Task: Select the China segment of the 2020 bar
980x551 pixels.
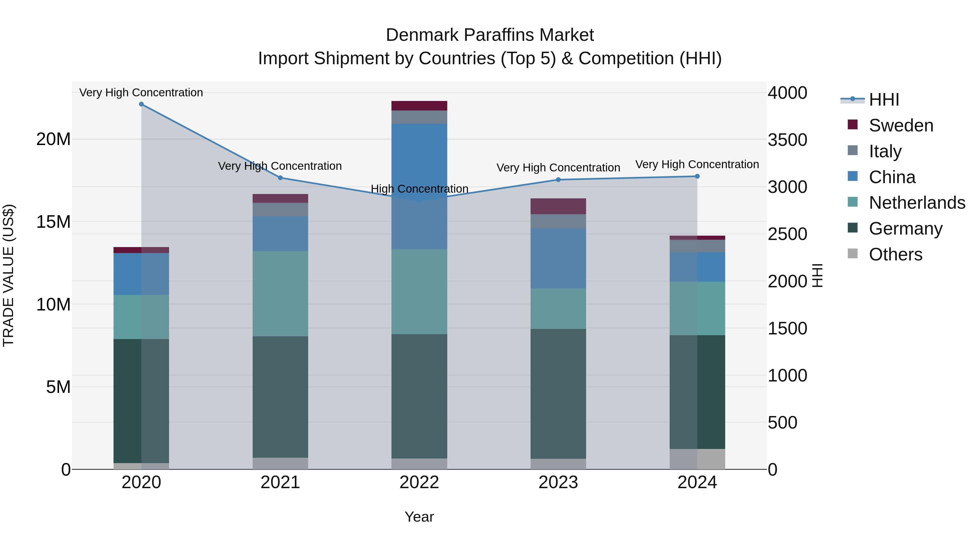Action: coord(141,274)
